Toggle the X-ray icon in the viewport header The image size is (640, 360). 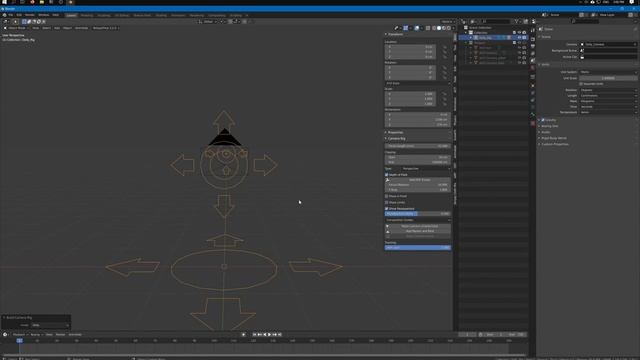[427, 28]
